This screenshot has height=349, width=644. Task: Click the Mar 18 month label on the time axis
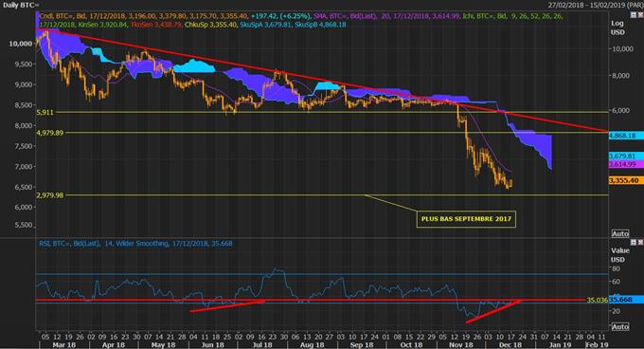(64, 344)
